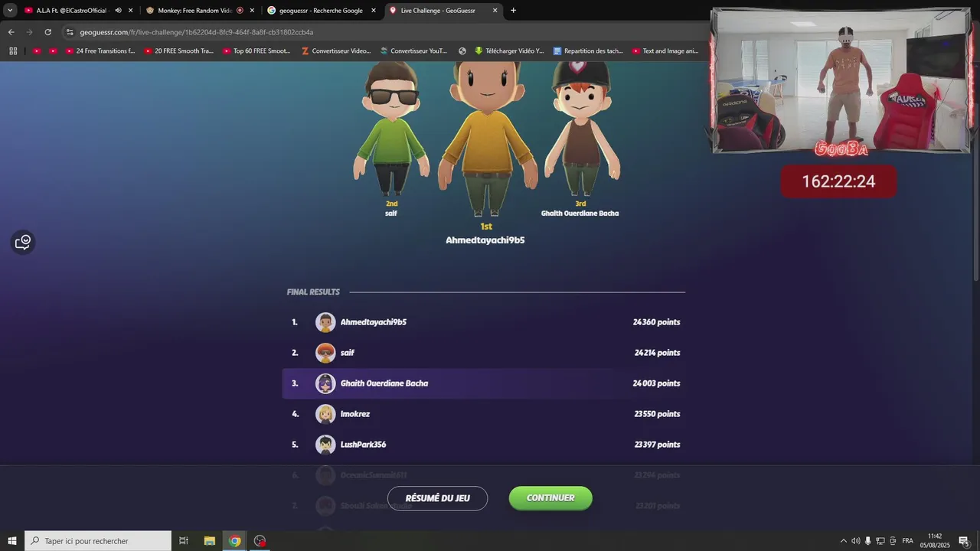980x551 pixels.
Task: Open the notification center icon
Action: click(964, 541)
